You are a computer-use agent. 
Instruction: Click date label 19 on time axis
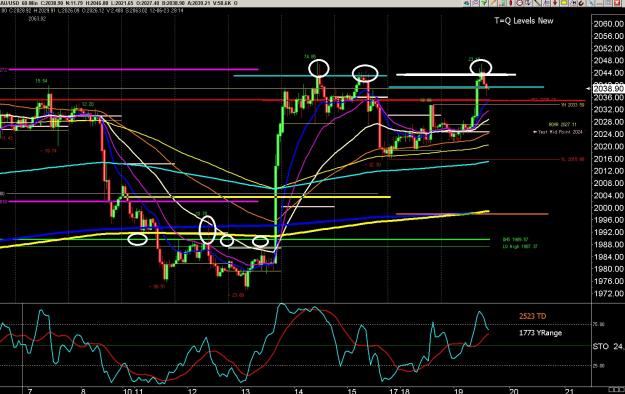458,391
